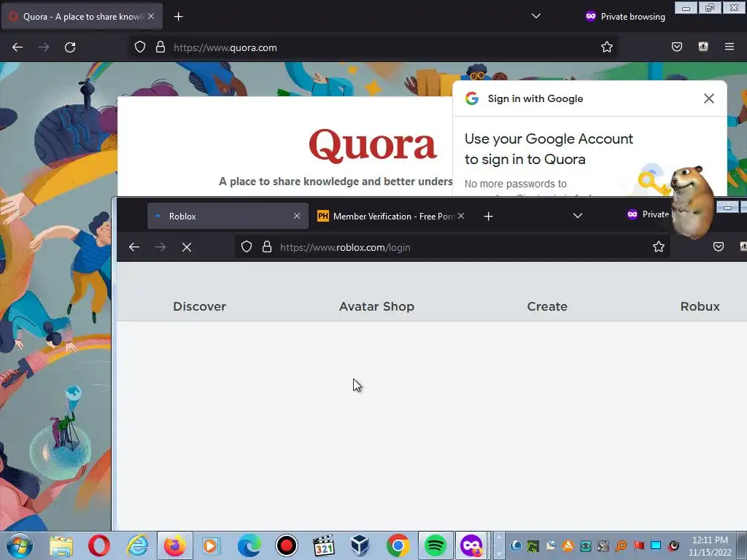
Task: Switch to the Member Verification tab
Action: (391, 216)
